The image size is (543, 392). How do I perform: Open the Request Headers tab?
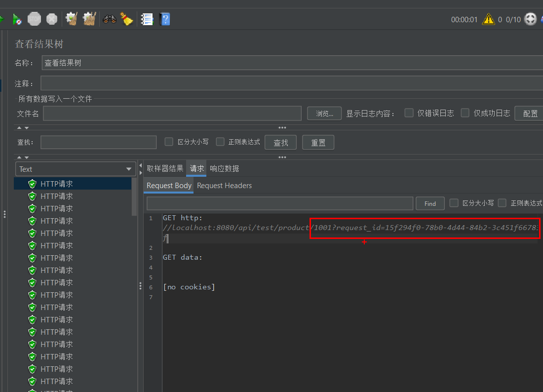pyautogui.click(x=224, y=186)
